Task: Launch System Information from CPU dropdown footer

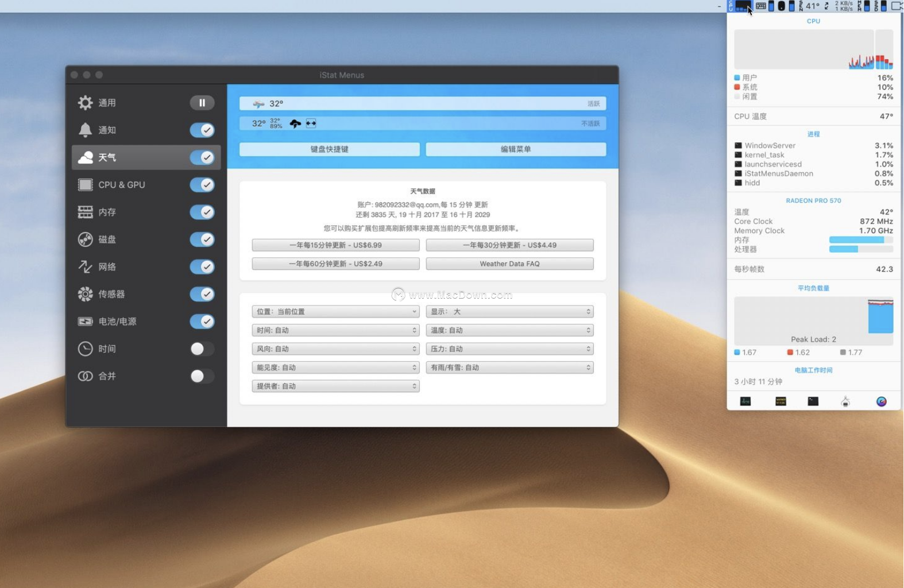Action: [x=845, y=401]
